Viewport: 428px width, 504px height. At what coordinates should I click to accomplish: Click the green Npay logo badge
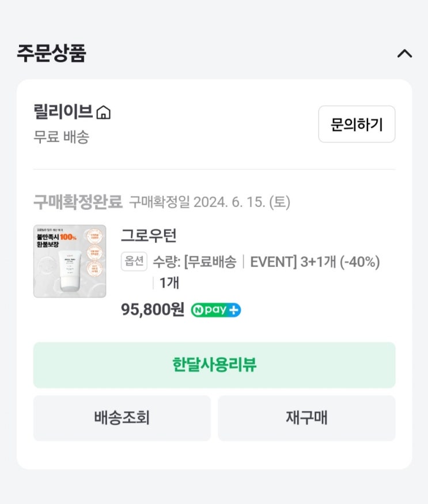coord(209,310)
